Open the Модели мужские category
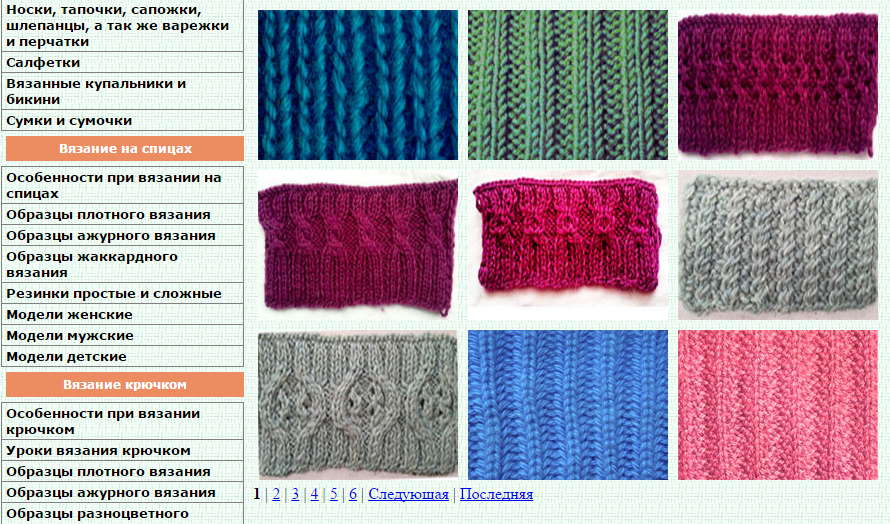The width and height of the screenshot is (890, 524). point(123,336)
